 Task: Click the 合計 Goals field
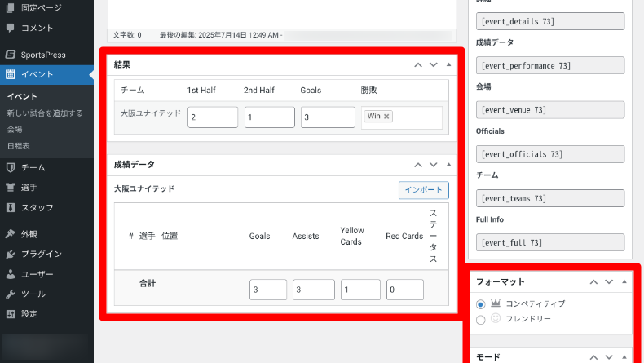coord(267,290)
